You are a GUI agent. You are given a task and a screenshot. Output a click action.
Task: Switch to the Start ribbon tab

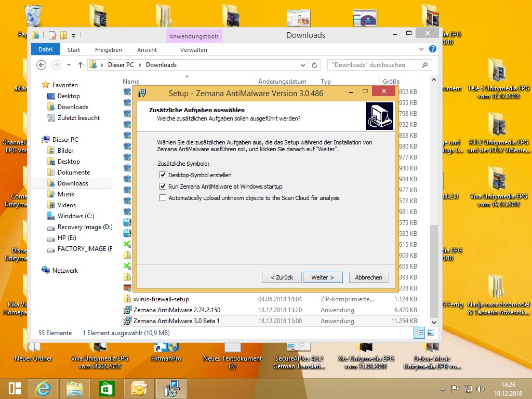coord(74,50)
